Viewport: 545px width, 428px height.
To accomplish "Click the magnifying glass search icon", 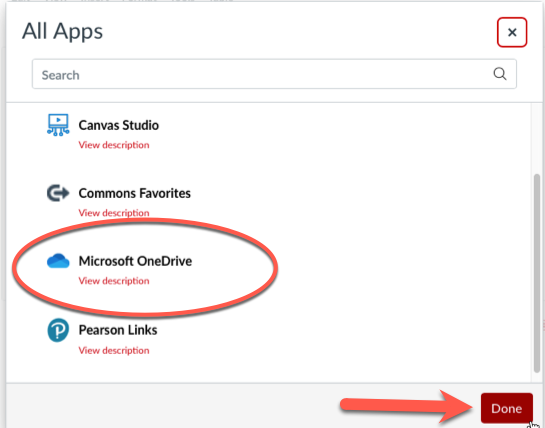I will click(500, 74).
